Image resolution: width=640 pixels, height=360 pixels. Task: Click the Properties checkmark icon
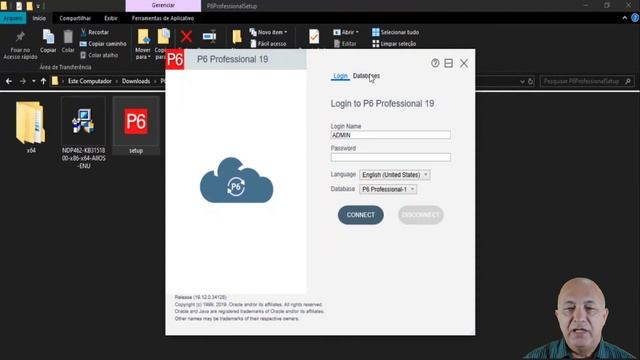click(x=314, y=37)
